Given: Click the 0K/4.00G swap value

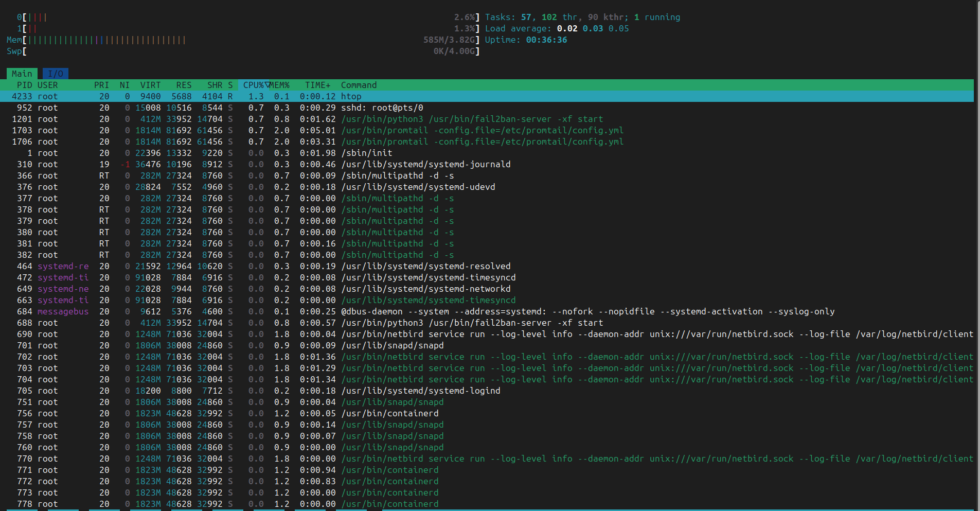Looking at the screenshot, I should point(454,51).
